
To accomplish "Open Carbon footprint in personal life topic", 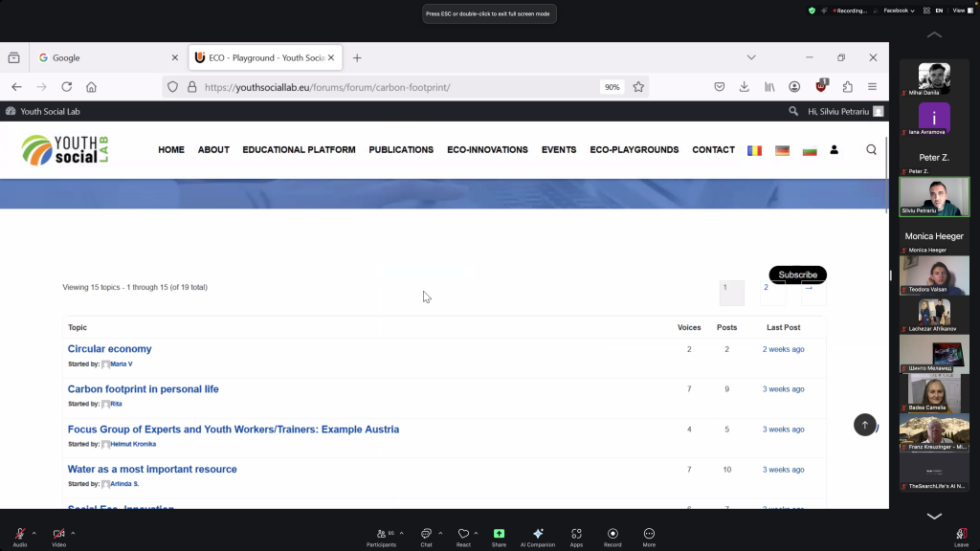I will point(144,388).
